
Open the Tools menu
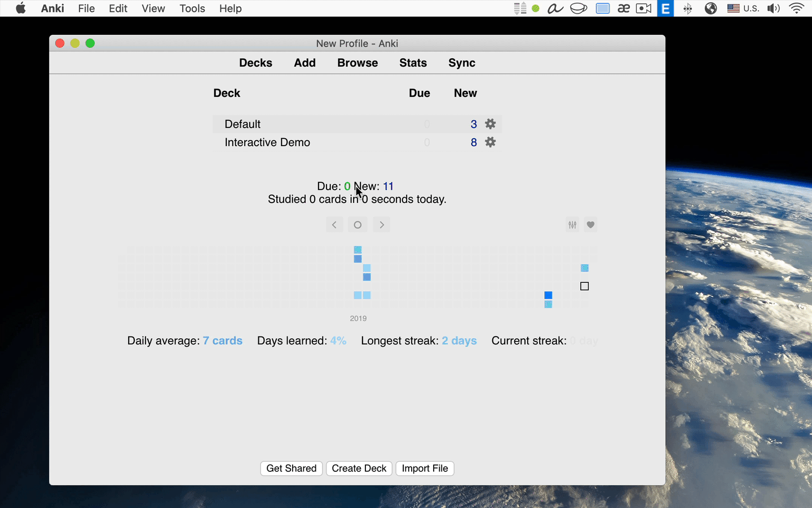[x=192, y=8]
